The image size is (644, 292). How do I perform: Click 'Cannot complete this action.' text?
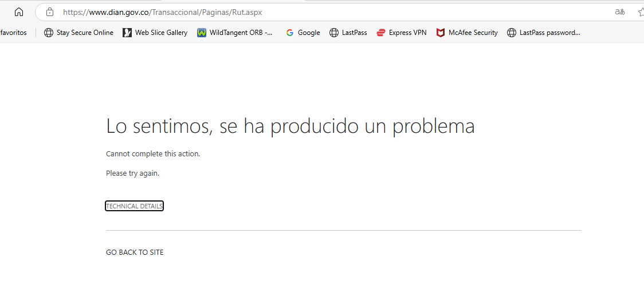point(153,154)
